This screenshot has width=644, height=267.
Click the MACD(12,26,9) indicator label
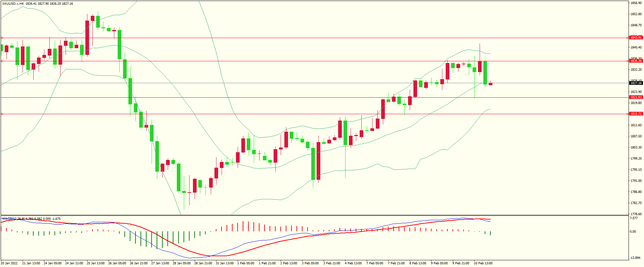13,219
